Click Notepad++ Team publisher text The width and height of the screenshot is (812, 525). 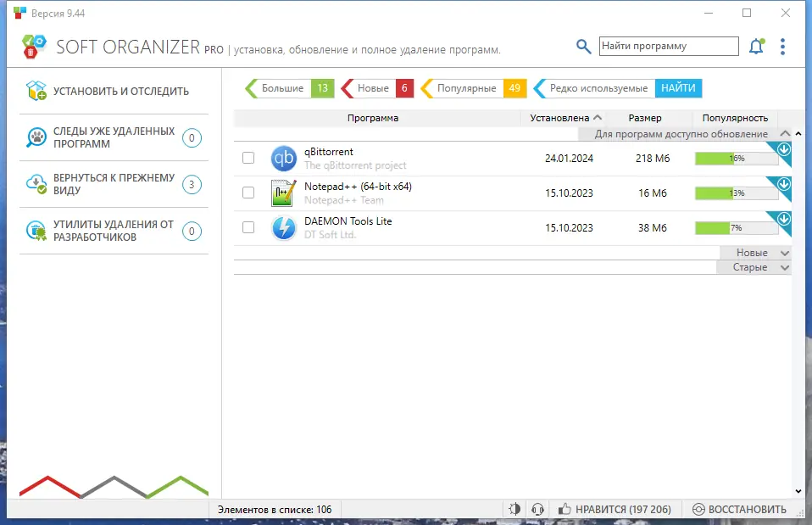(344, 200)
